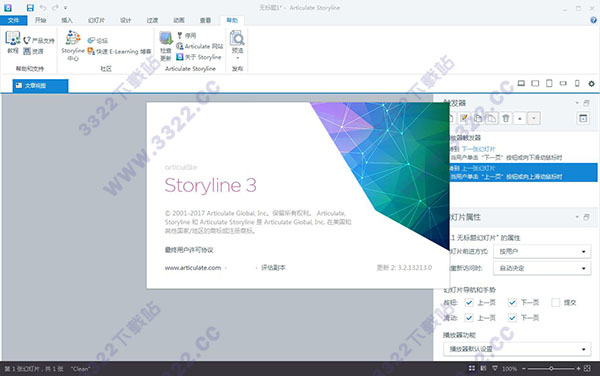Click the 下一张幻灯片 next slide link

coord(478,149)
